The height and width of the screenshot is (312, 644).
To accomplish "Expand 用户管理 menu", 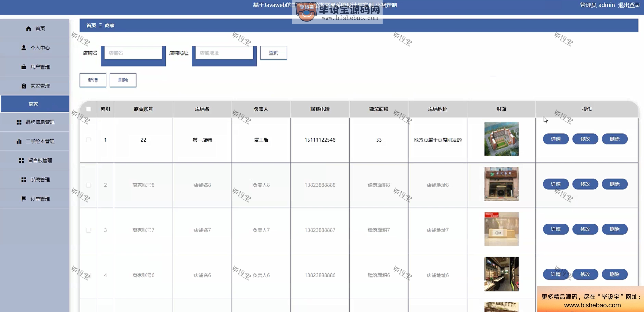I will (35, 67).
